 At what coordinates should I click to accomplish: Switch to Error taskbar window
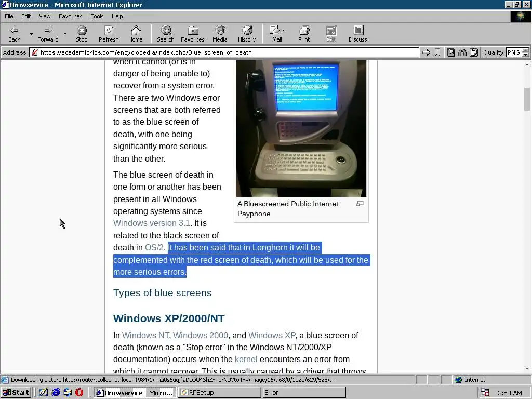click(x=304, y=393)
